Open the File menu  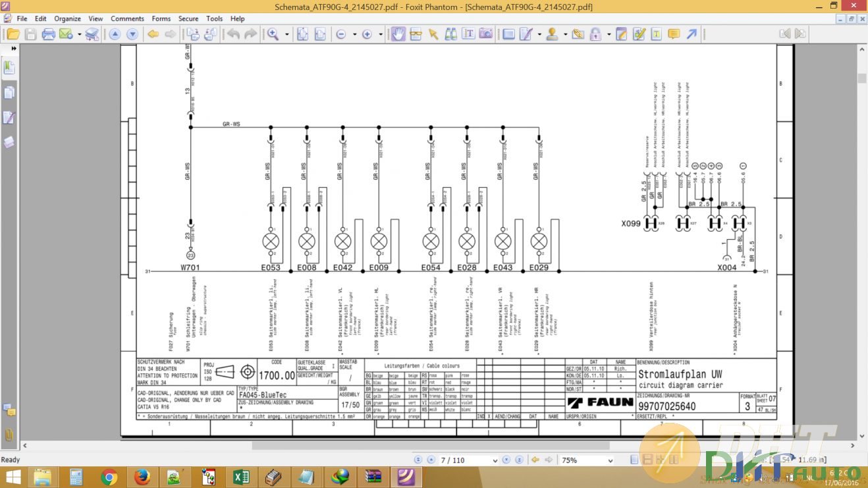tap(22, 18)
